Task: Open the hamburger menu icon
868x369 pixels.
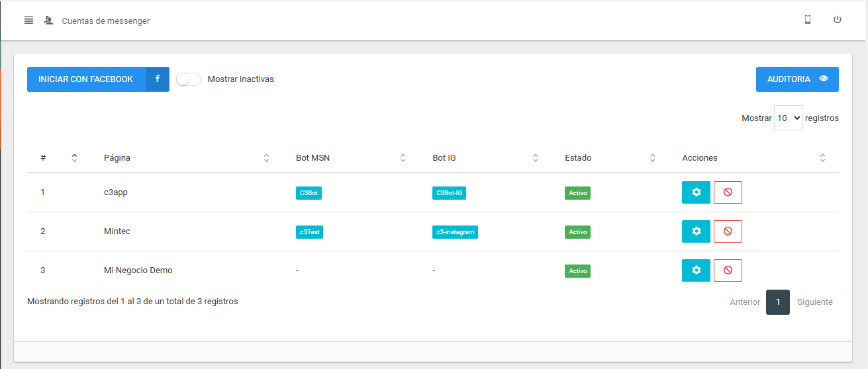Action: point(28,20)
